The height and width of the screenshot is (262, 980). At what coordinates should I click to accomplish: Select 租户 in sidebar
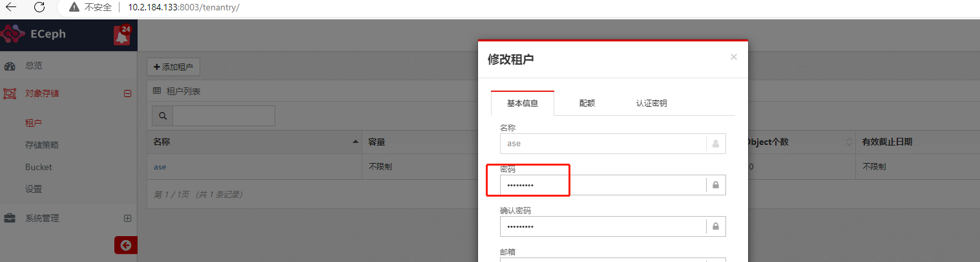pos(34,123)
